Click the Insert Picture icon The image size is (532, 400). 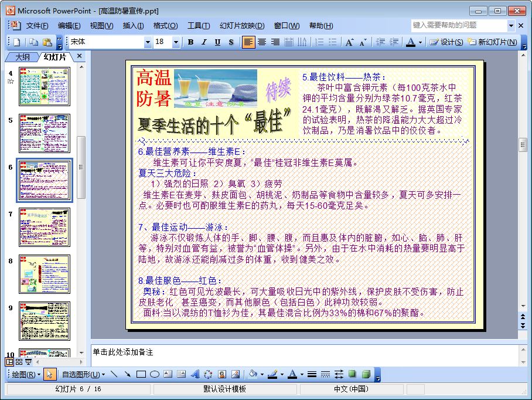[x=236, y=374]
